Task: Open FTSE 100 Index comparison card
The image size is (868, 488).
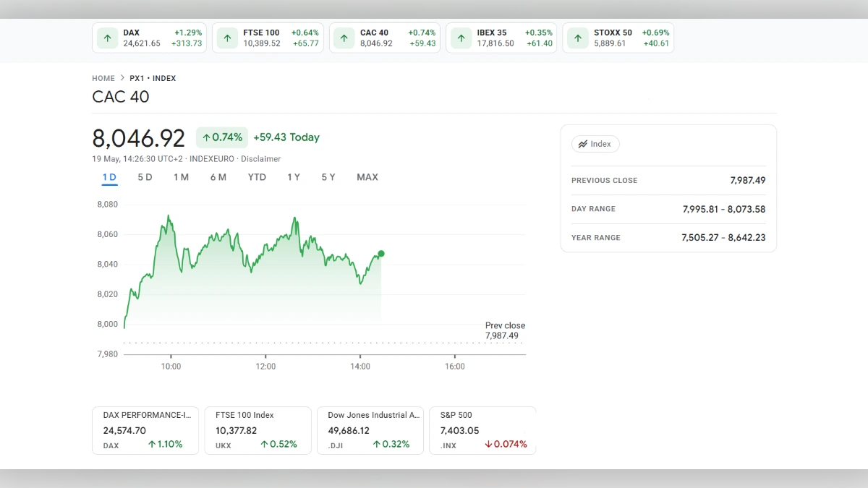Action: tap(258, 430)
